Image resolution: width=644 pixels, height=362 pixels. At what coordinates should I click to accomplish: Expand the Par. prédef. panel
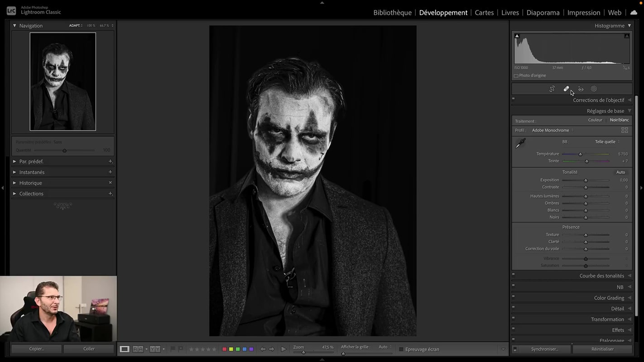pyautogui.click(x=14, y=161)
